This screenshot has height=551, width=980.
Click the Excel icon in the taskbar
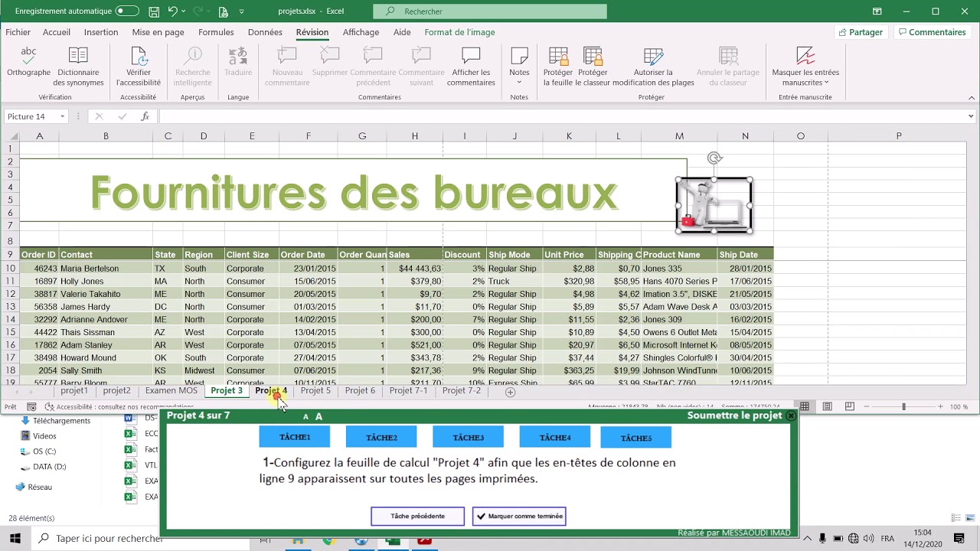pyautogui.click(x=392, y=540)
